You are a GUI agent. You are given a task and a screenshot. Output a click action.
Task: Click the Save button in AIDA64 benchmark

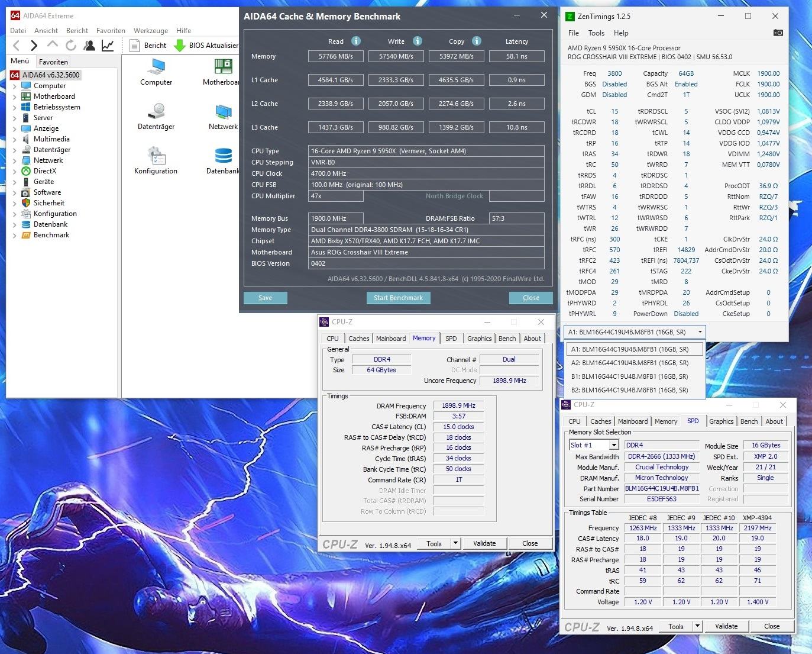265,298
